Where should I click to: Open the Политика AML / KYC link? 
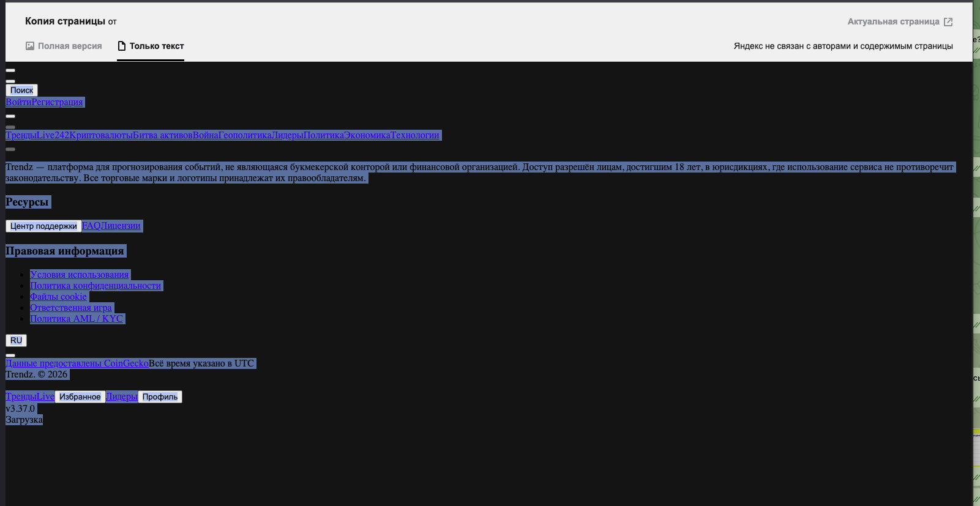tap(77, 319)
